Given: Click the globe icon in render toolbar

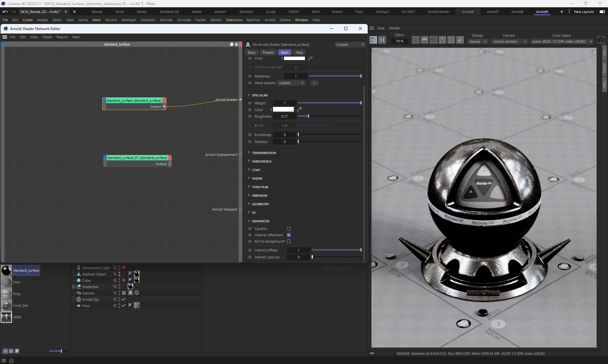Looking at the screenshot, I should (x=434, y=40).
